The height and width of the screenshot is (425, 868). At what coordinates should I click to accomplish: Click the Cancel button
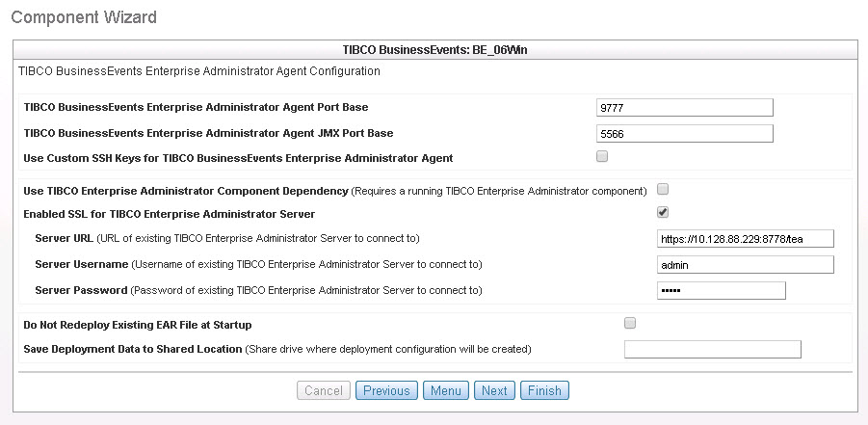click(324, 390)
